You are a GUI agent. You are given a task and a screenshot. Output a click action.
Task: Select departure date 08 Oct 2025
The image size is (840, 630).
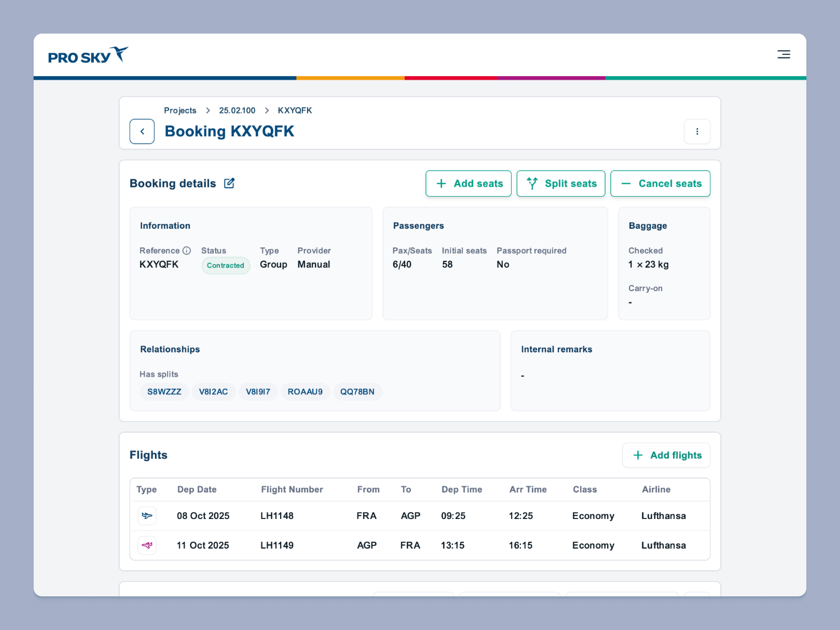(x=203, y=516)
